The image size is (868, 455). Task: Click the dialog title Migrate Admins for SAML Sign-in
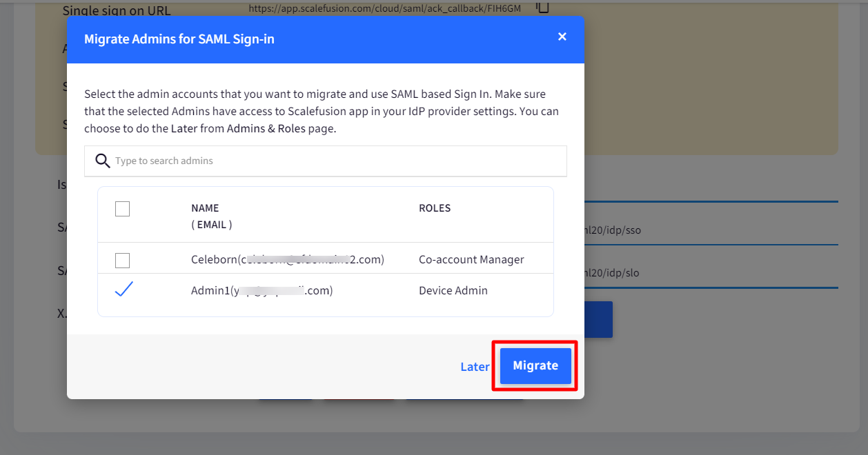tap(179, 39)
